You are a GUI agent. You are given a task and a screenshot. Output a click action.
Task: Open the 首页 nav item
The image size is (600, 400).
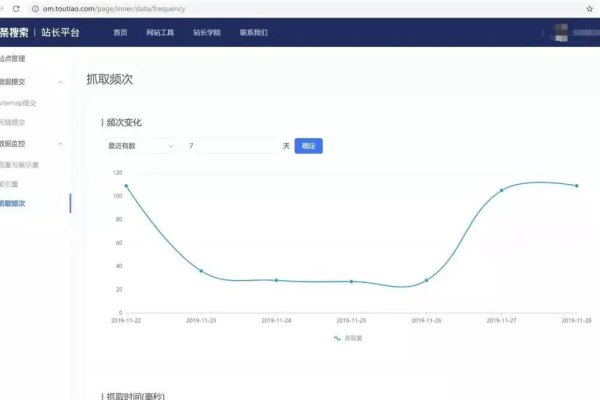(x=120, y=33)
